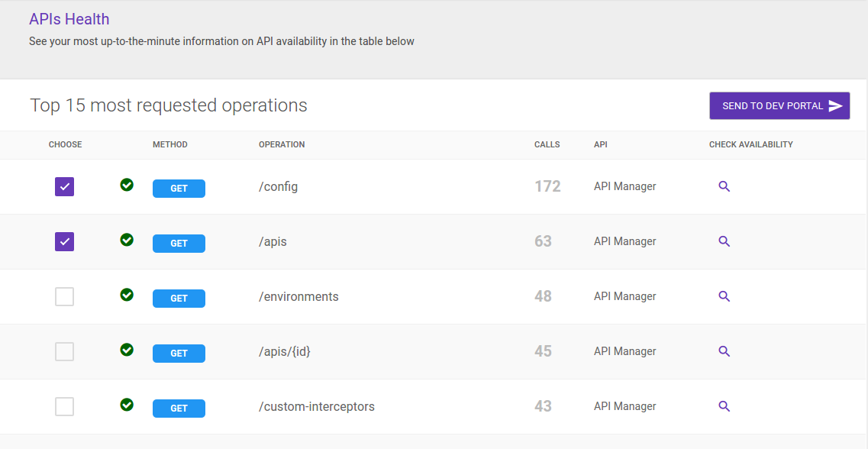This screenshot has width=868, height=449.
Task: Check availability of the /apis operation
Action: point(724,241)
